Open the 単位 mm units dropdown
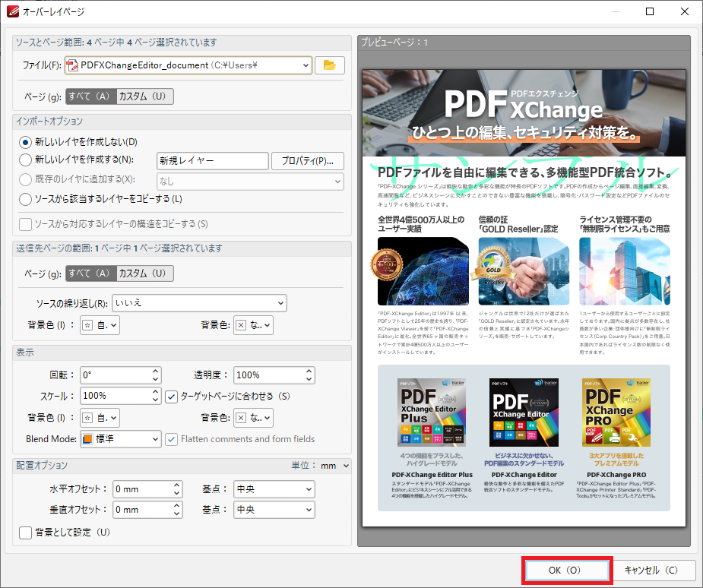The width and height of the screenshot is (703, 588). pos(334,466)
